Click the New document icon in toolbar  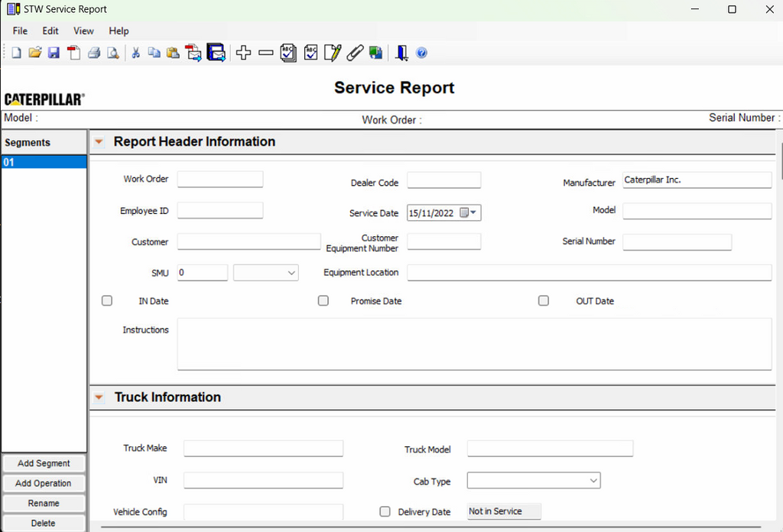16,53
